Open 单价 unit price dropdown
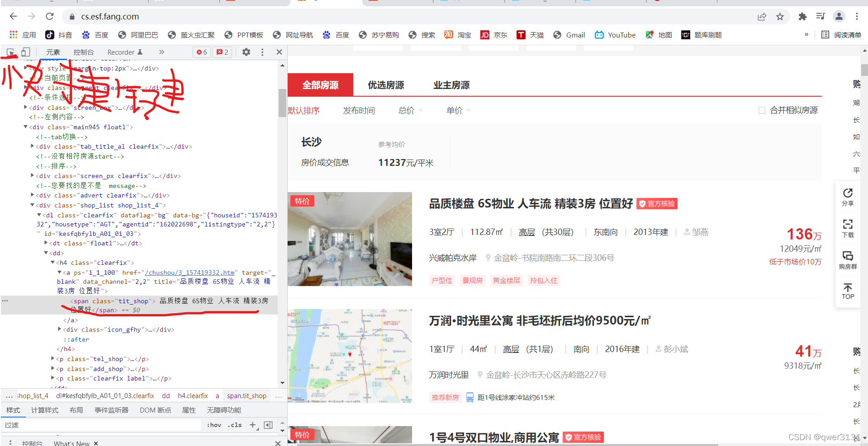Screen dimensions: 868x446 coord(459,110)
